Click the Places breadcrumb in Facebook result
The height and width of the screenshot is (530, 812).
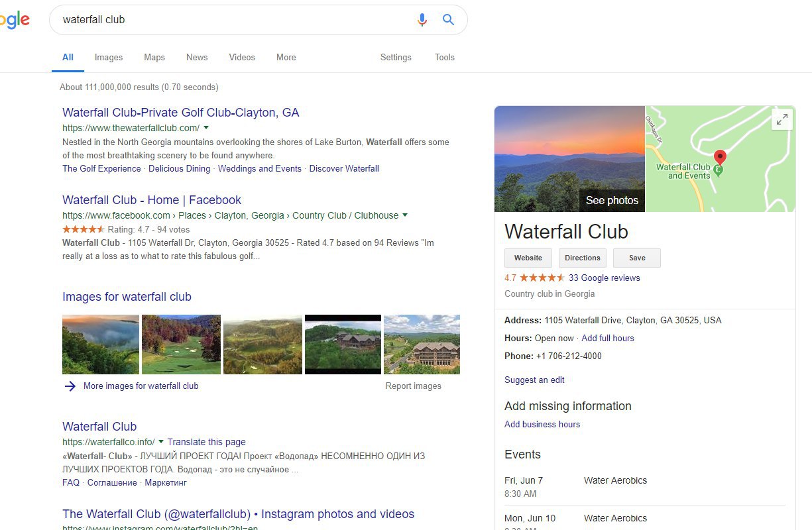[192, 215]
